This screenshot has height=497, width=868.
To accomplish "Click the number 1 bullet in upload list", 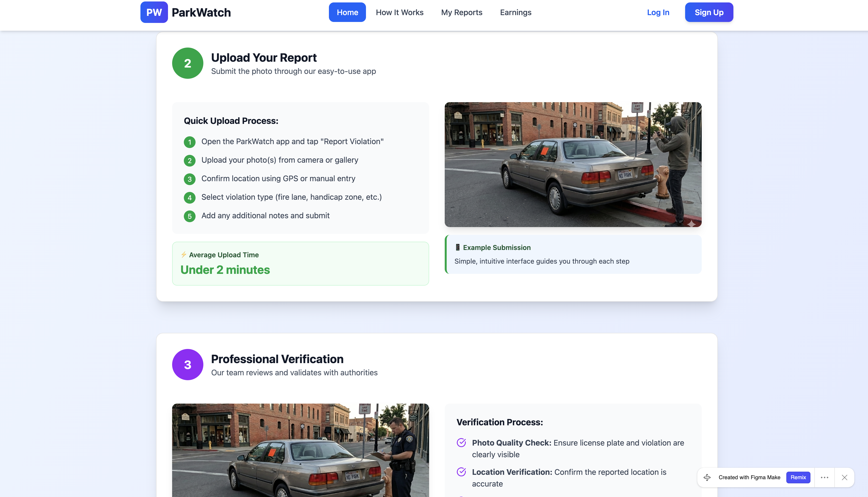I will point(189,142).
